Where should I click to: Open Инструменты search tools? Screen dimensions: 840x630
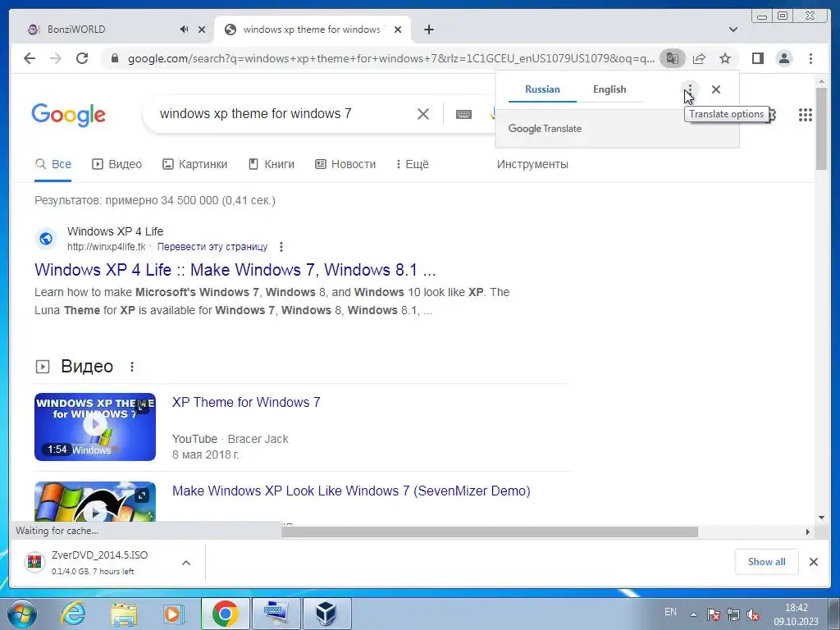532,164
